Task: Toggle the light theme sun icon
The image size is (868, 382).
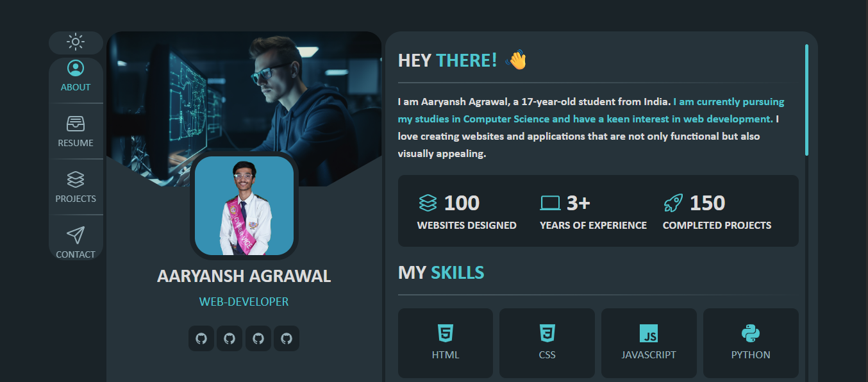Action: [x=76, y=42]
